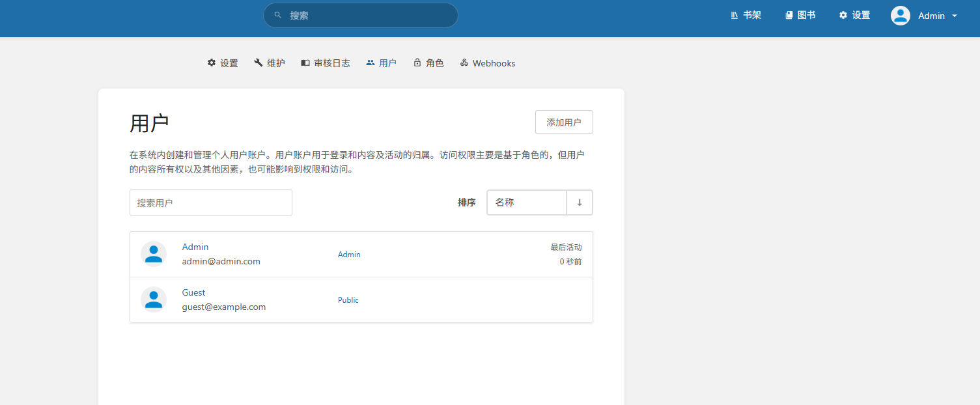Click the Admin role label in the user row
Image resolution: width=980 pixels, height=405 pixels.
pos(349,255)
